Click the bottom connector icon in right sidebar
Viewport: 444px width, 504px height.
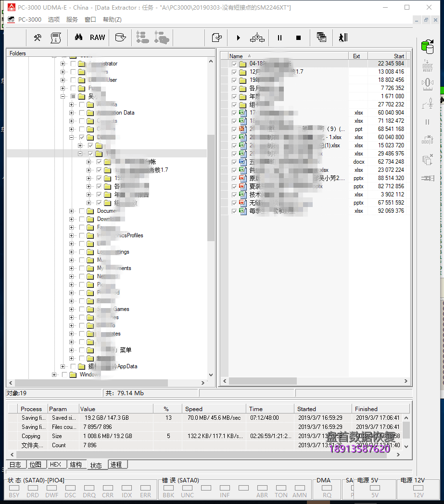(428, 178)
